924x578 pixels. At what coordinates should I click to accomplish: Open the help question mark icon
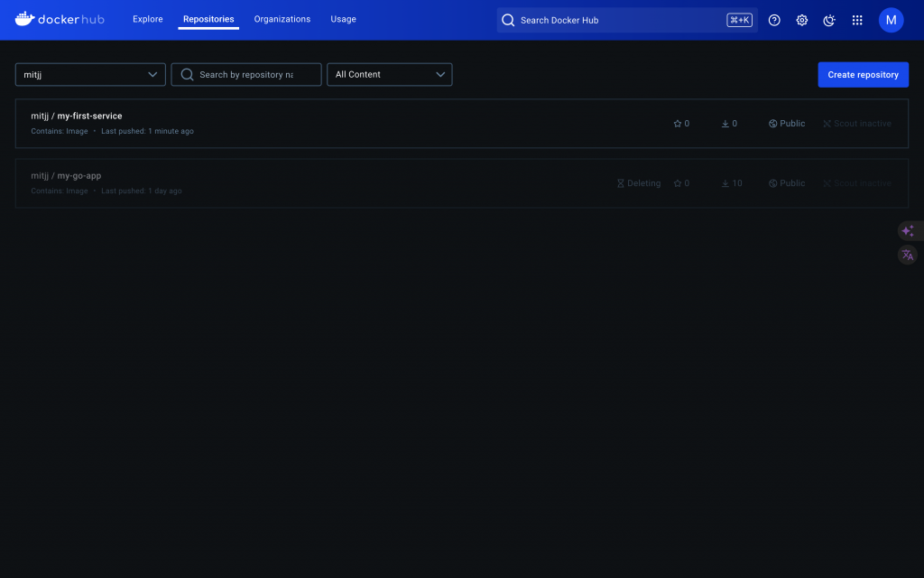point(774,20)
